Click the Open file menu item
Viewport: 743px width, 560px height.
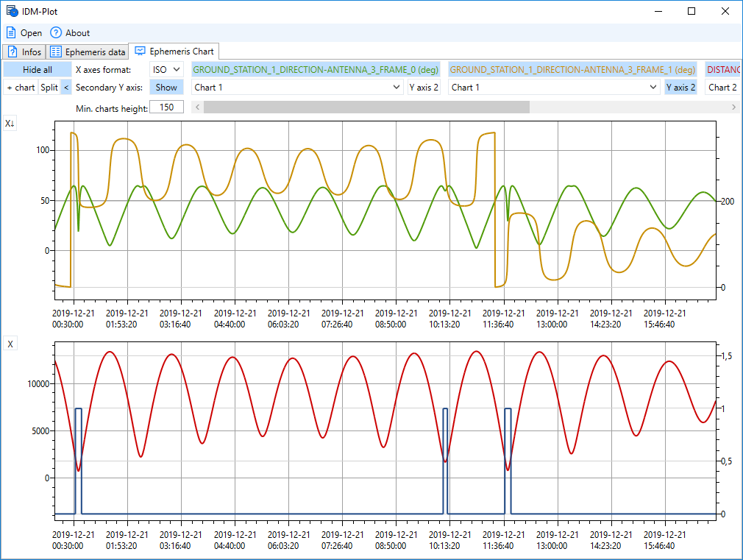(24, 33)
